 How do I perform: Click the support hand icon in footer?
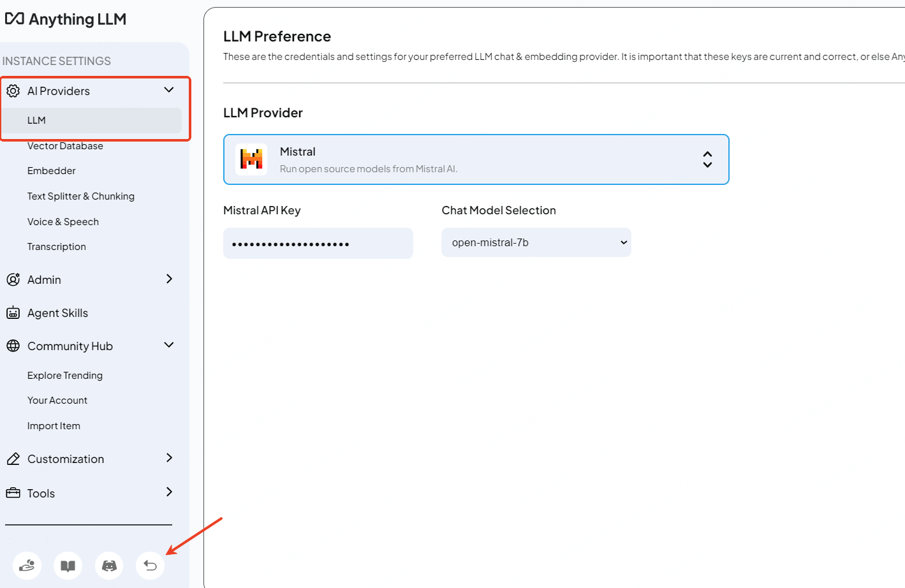pos(27,566)
